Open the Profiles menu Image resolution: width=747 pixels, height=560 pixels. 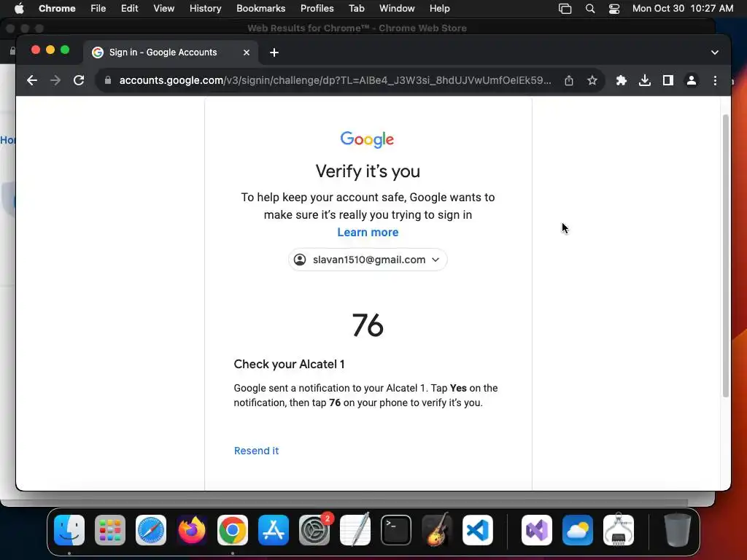pyautogui.click(x=317, y=9)
